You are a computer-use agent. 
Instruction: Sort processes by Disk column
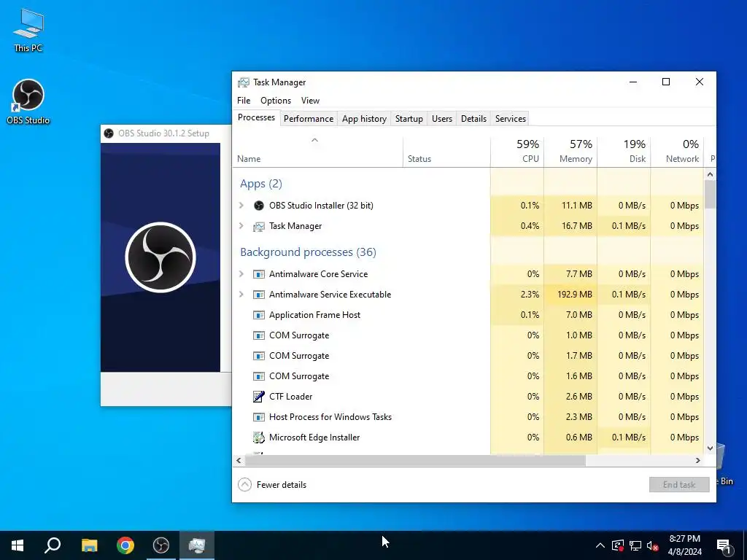click(x=624, y=152)
